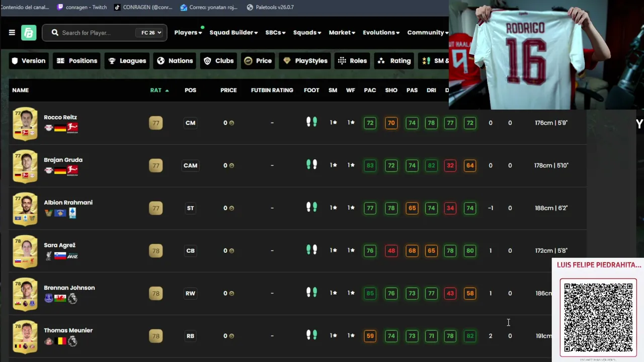The image size is (644, 362).
Task: Click Sara Agrež's Slovenia flag icon
Action: (x=60, y=256)
